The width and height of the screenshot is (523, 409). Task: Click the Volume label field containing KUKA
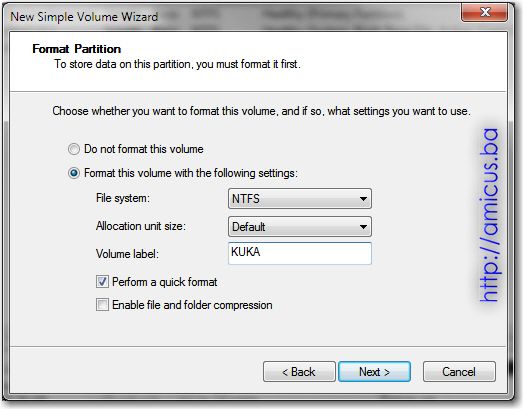click(x=300, y=254)
